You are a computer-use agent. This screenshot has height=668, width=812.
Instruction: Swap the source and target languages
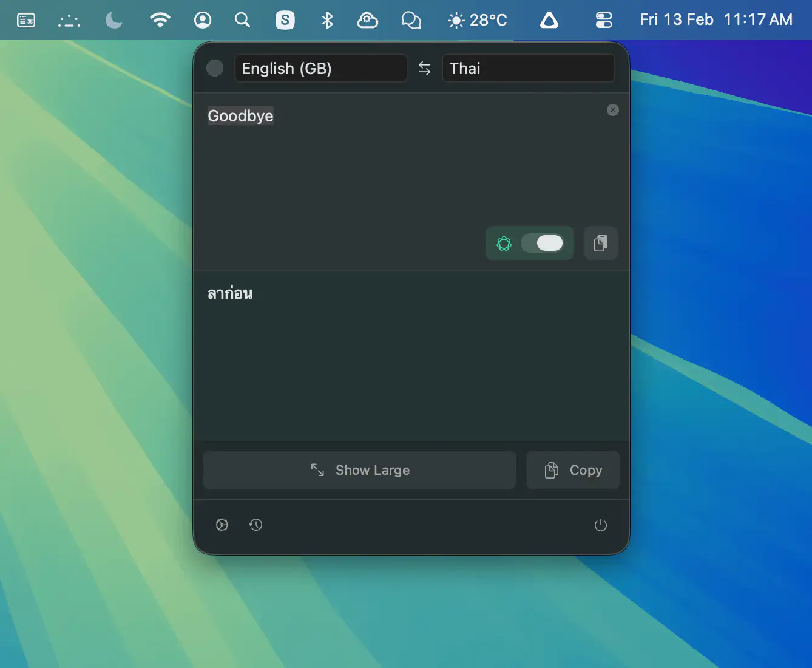tap(424, 69)
